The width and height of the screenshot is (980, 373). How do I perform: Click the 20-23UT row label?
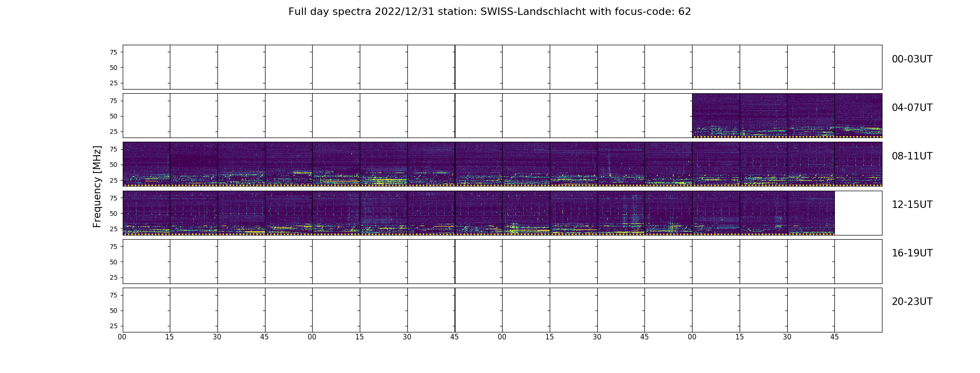click(912, 302)
